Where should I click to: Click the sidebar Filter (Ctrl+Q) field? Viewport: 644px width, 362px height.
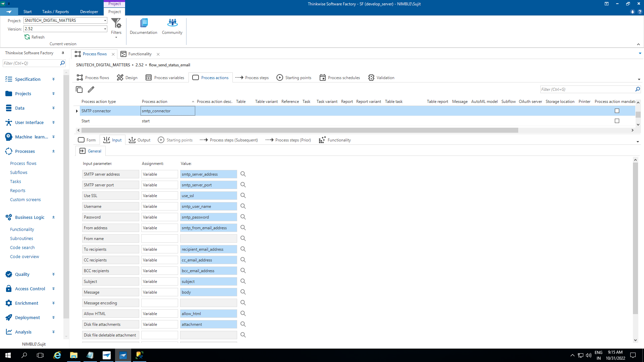coord(31,63)
